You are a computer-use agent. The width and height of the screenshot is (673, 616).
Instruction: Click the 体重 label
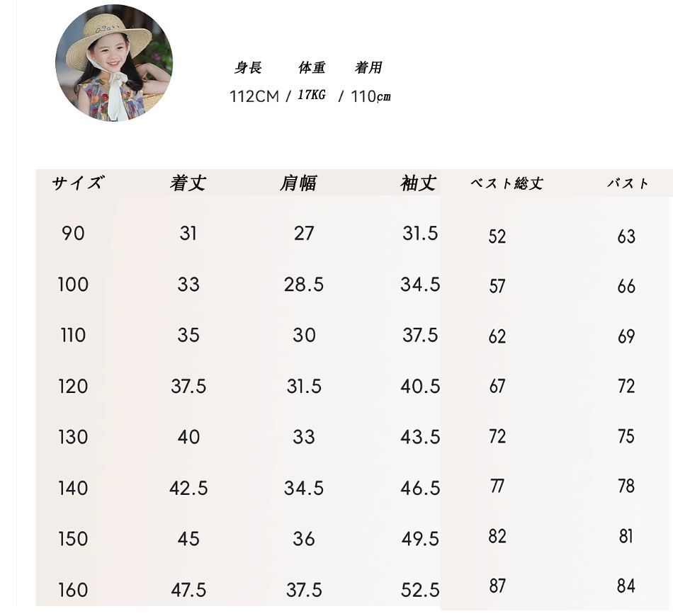pos(312,67)
